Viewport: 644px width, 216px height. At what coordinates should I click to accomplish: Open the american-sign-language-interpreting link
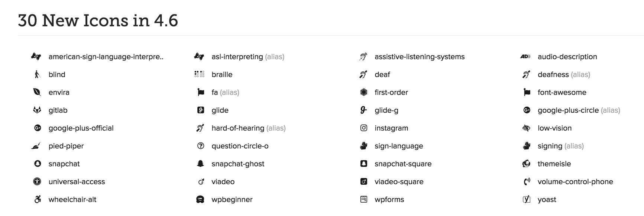(106, 57)
